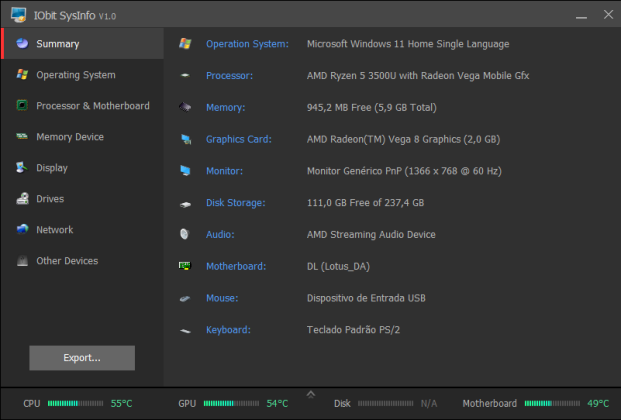
Task: Click the Export... button
Action: tap(82, 358)
